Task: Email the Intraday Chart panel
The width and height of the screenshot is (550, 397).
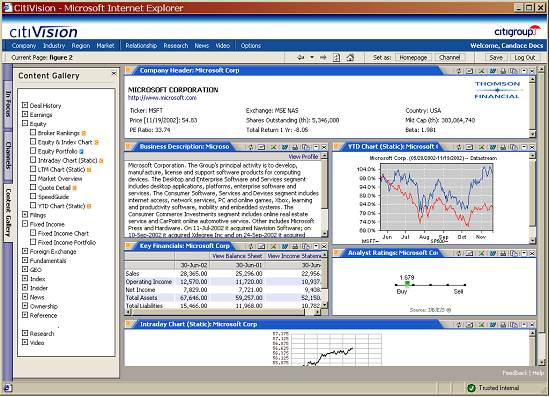Action: tap(469, 325)
